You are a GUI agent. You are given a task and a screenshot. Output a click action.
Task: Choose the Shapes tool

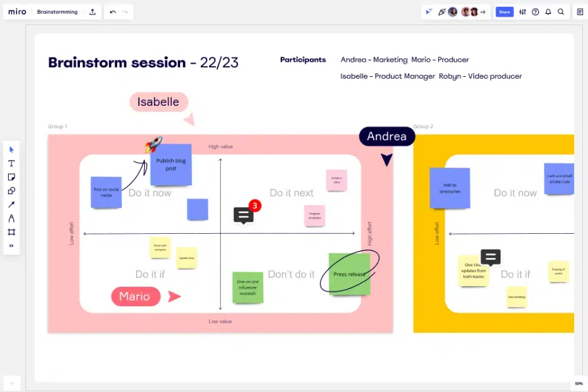click(x=11, y=191)
